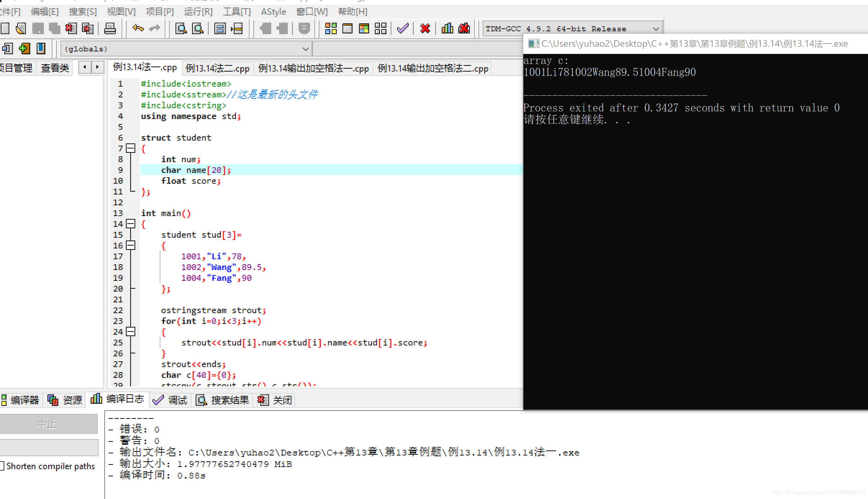Open the AStyle menu
868x499 pixels.
[x=273, y=12]
